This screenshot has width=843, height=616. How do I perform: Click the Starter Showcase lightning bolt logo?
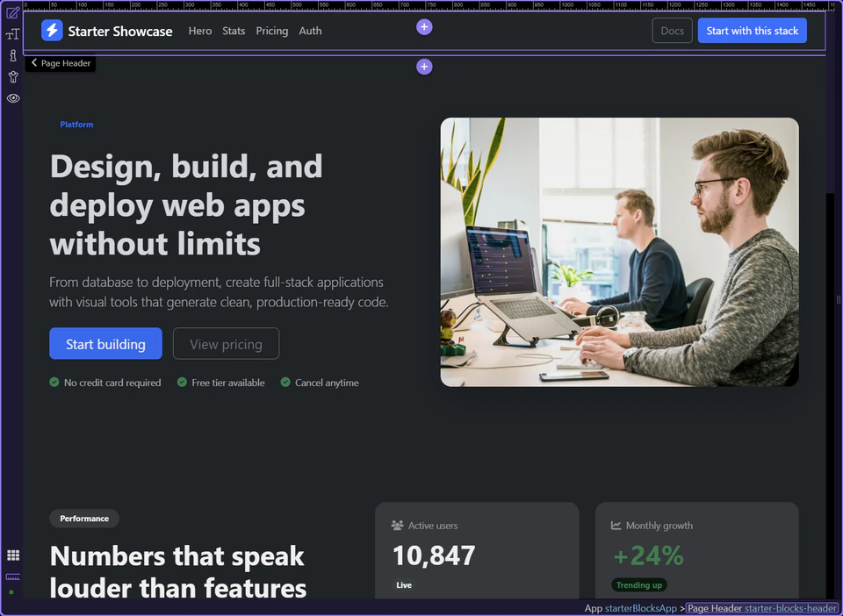50,30
